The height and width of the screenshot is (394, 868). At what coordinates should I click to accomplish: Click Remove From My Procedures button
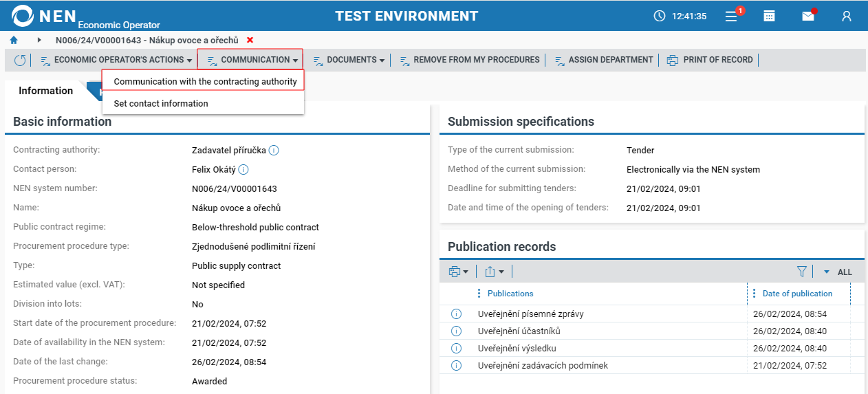coord(470,60)
